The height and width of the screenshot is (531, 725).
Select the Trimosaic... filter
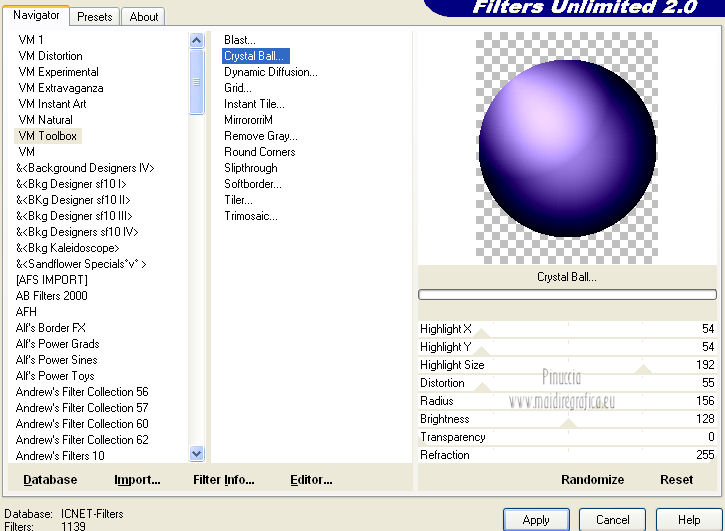point(251,216)
